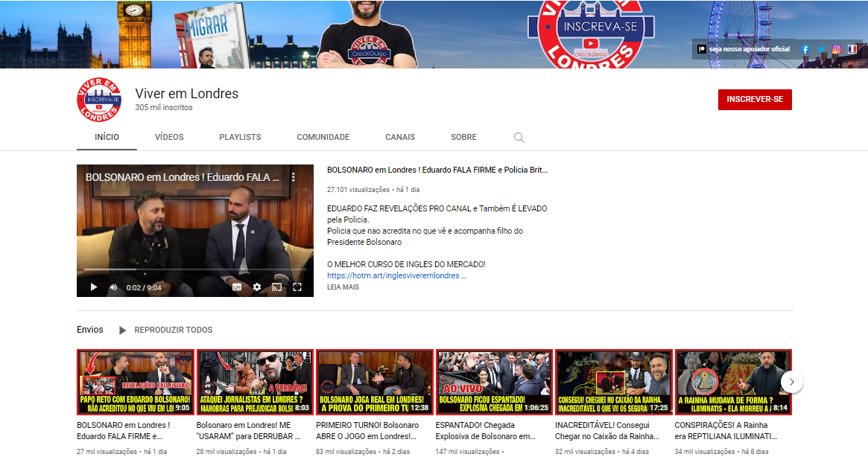Click the channel banner image
Screen dimensions: 868x457
[434, 34]
